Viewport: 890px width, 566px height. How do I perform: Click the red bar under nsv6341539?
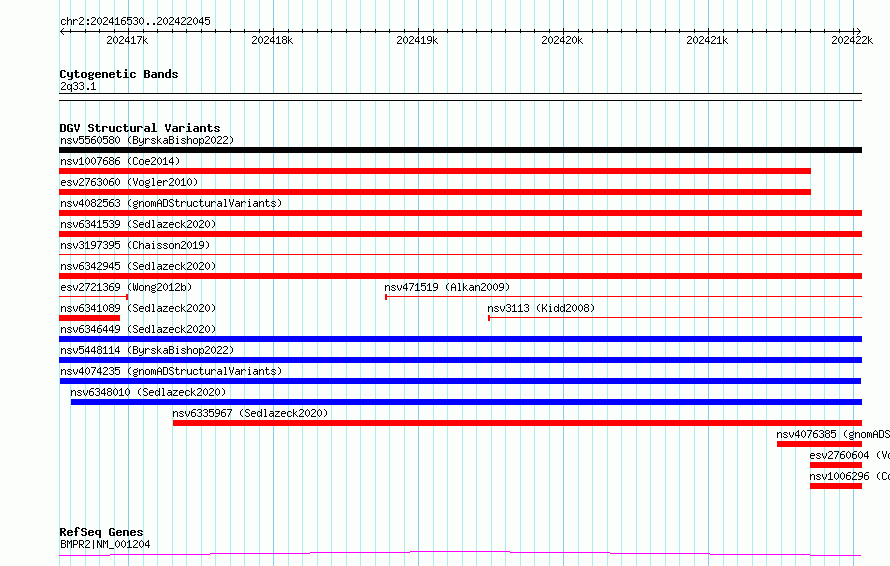[x=460, y=234]
